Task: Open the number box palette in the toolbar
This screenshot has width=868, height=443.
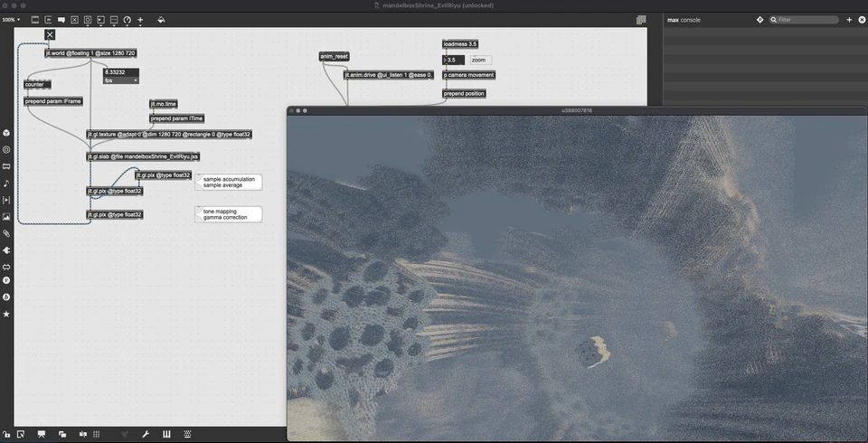Action: tap(100, 20)
